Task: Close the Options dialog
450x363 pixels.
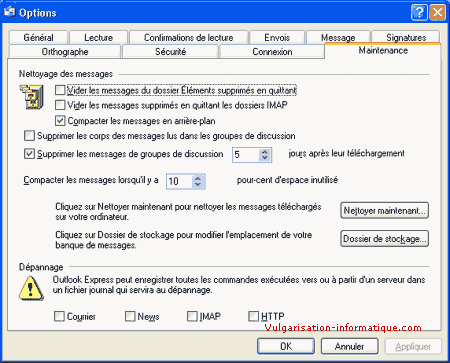Action: click(437, 13)
